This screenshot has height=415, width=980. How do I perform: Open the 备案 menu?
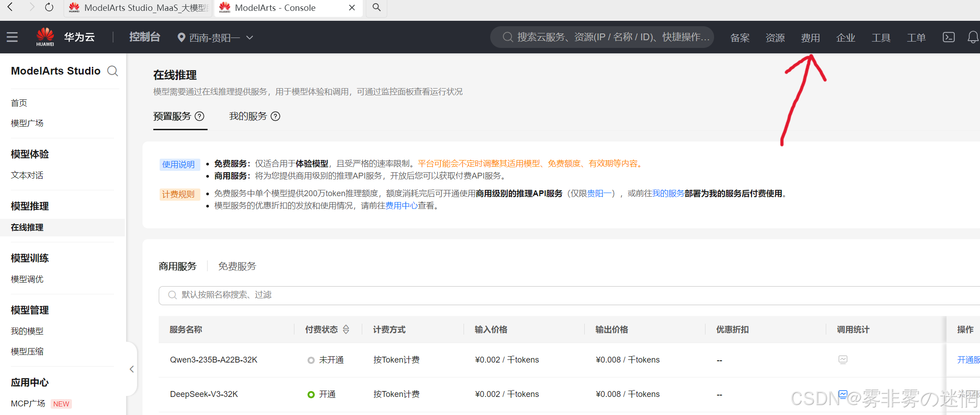coord(740,38)
